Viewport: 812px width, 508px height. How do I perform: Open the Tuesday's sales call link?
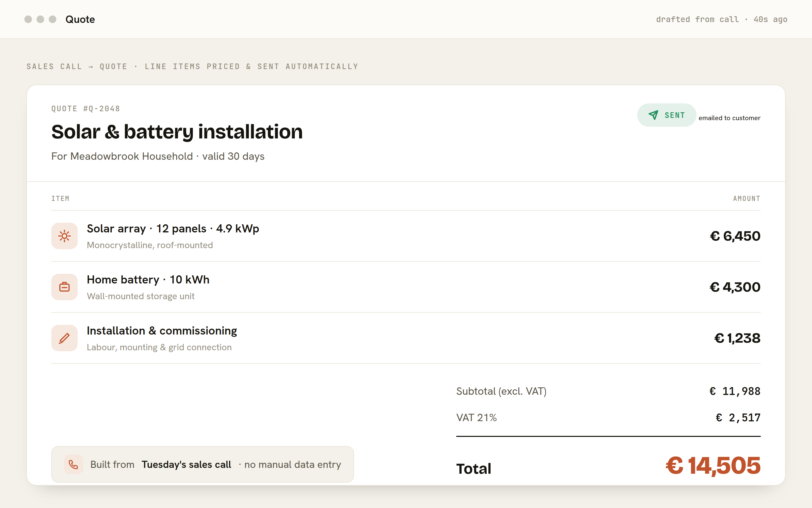186,464
